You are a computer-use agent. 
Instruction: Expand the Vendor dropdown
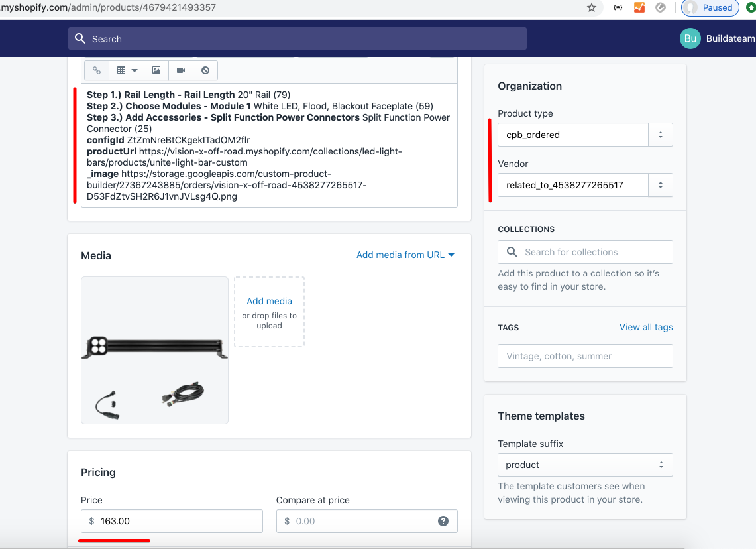click(660, 185)
